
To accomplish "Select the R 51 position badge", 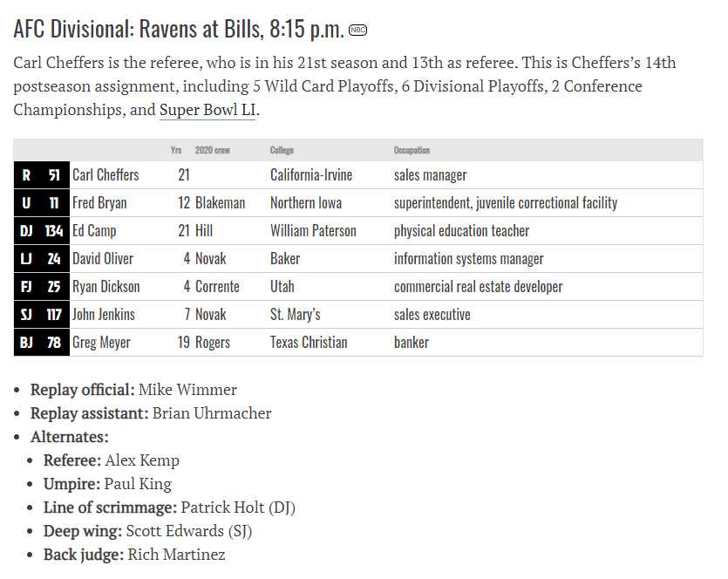I will click(41, 175).
